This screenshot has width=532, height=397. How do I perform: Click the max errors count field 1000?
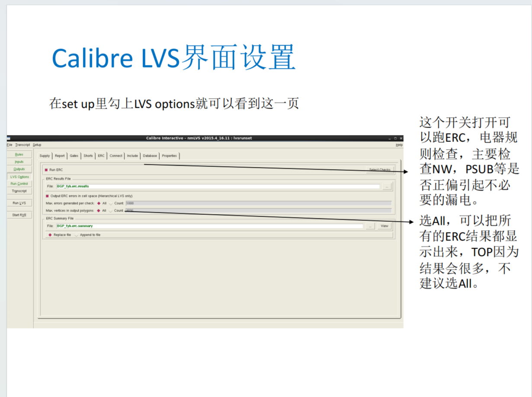(258, 203)
